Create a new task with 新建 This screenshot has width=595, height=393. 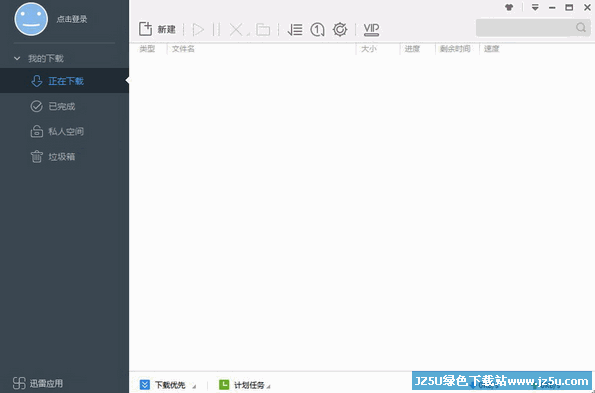point(157,29)
